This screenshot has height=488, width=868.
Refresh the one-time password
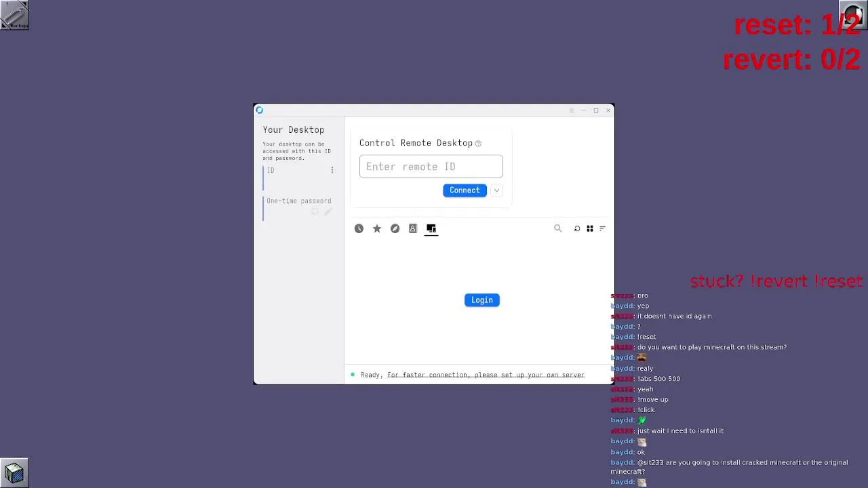pos(315,212)
